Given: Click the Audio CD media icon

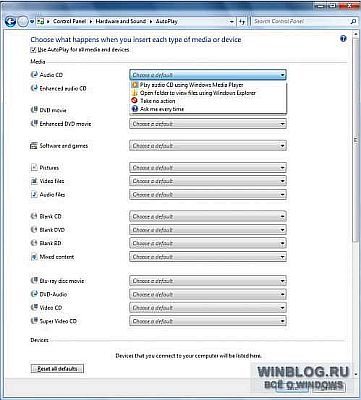Looking at the screenshot, I should pyautogui.click(x=34, y=75).
